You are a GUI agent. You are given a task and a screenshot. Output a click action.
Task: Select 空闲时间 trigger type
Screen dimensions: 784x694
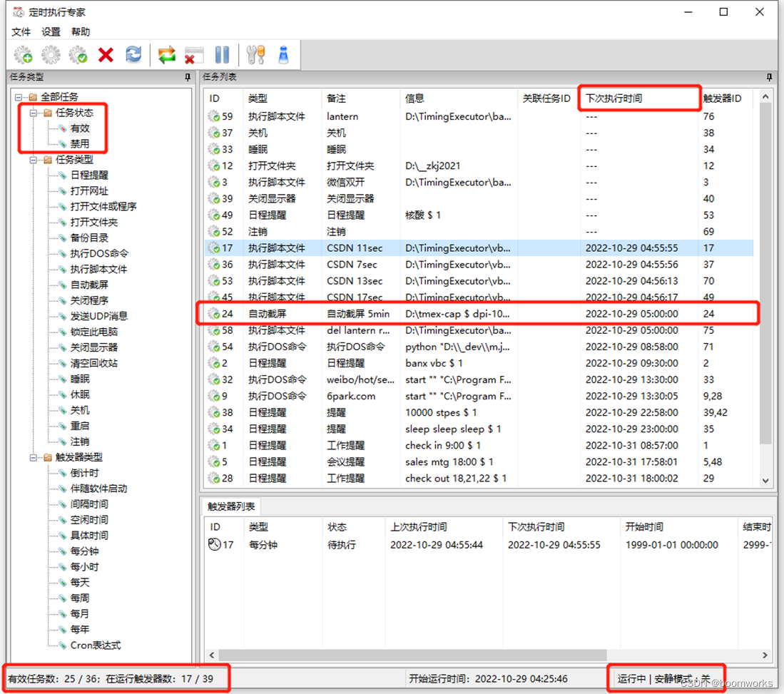(89, 520)
